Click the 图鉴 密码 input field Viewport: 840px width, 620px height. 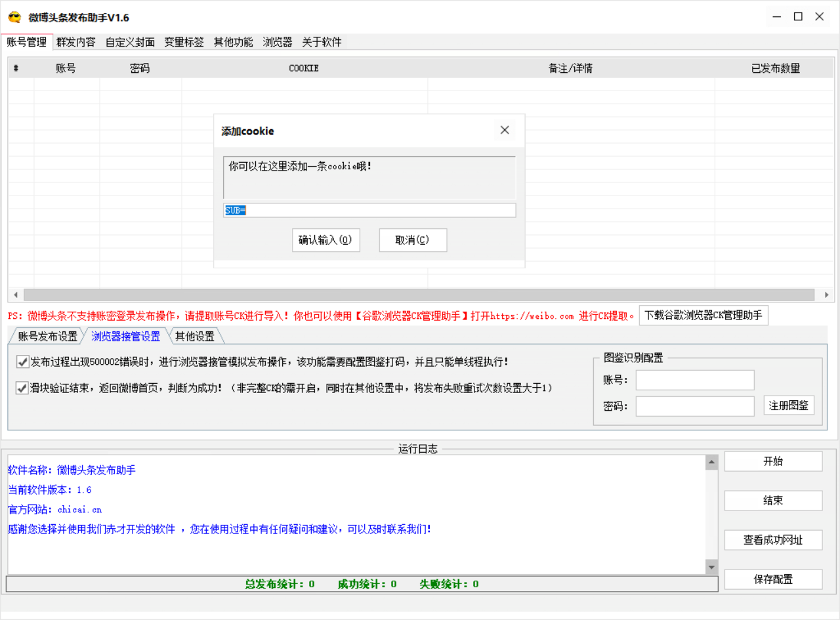(695, 406)
